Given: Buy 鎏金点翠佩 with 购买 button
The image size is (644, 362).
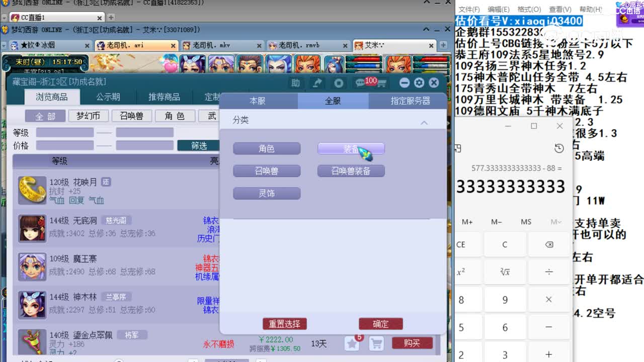Looking at the screenshot, I should pos(412,343).
